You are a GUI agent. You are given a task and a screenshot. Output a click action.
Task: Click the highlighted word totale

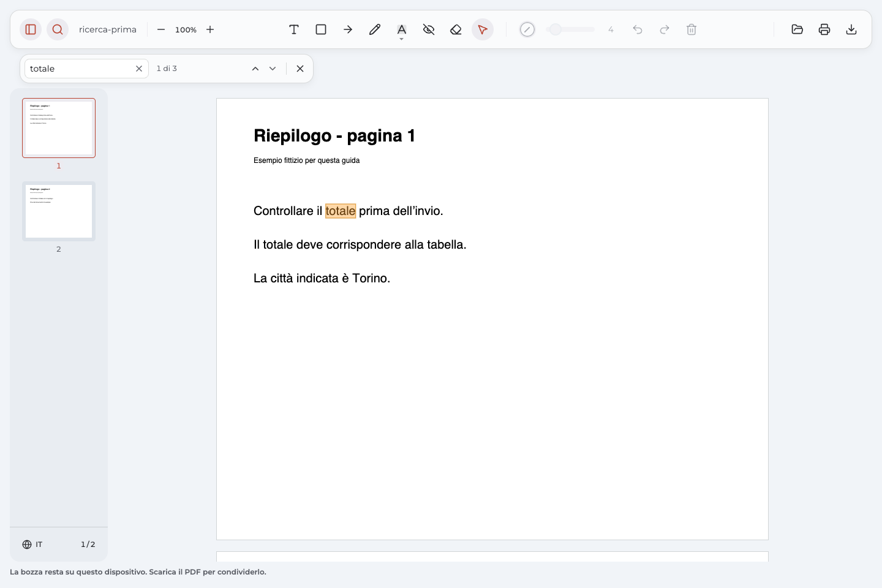click(x=341, y=211)
